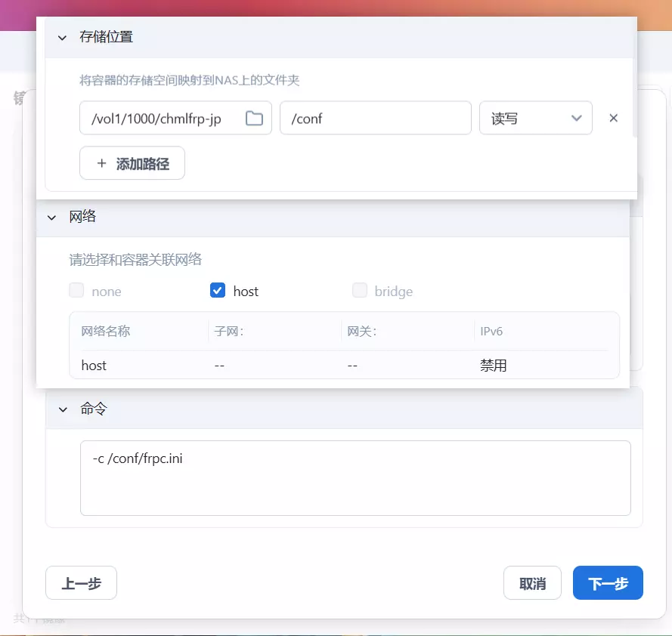Screen dimensions: 672x636
Task: Collapse the 存储位置 section chevron
Action: click(x=62, y=38)
